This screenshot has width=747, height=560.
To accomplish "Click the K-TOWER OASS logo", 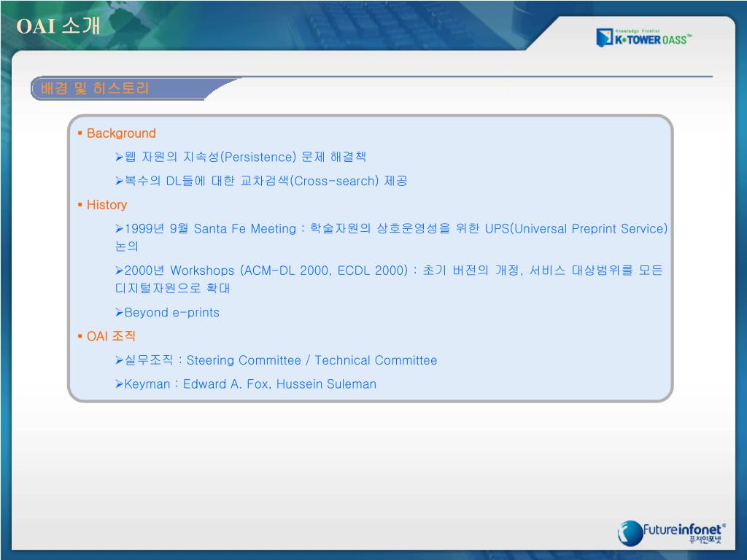I will click(643, 38).
